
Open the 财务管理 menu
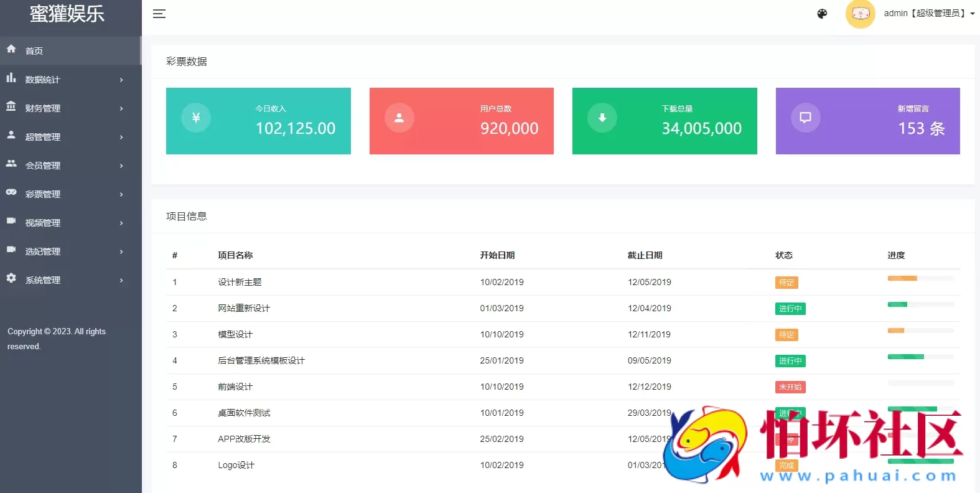point(70,108)
